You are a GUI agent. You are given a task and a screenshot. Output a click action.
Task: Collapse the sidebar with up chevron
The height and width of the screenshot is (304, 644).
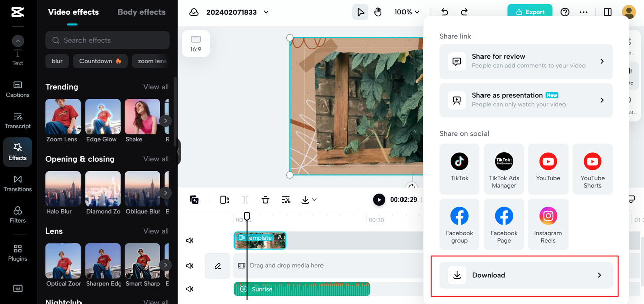(x=18, y=41)
